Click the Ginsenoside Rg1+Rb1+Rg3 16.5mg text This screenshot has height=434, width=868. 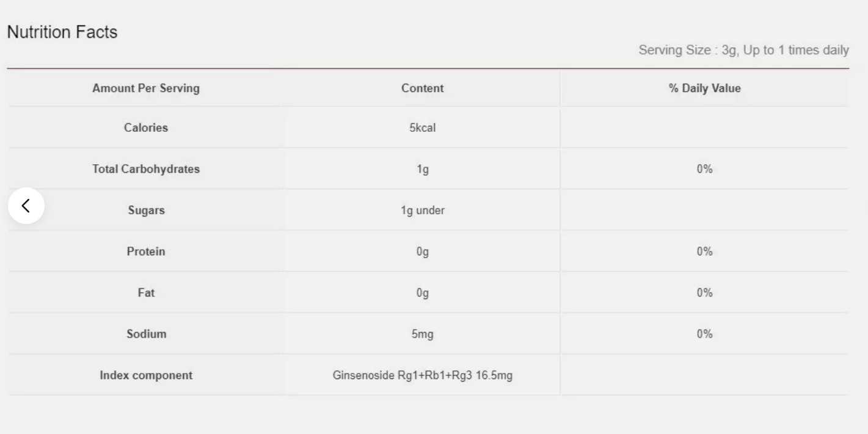click(423, 375)
